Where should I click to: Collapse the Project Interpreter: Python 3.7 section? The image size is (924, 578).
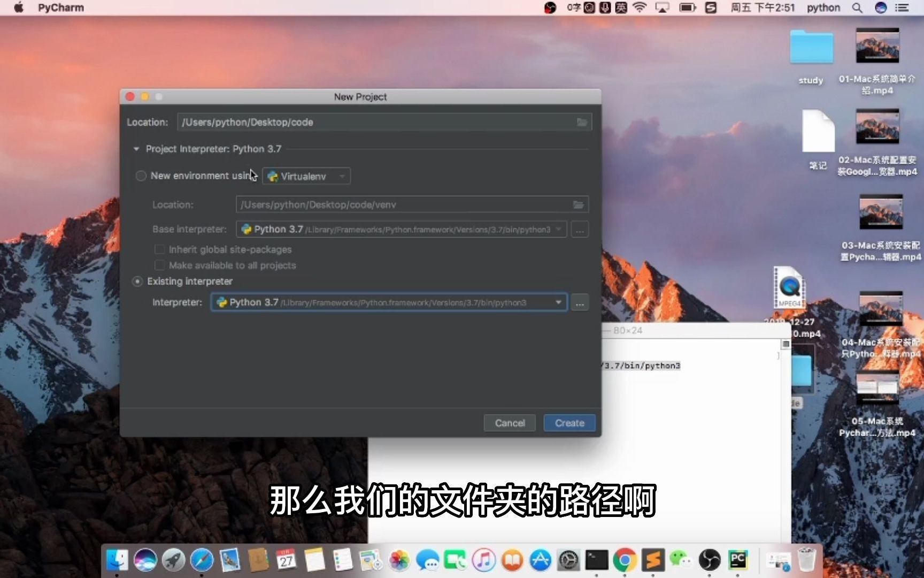coord(136,149)
